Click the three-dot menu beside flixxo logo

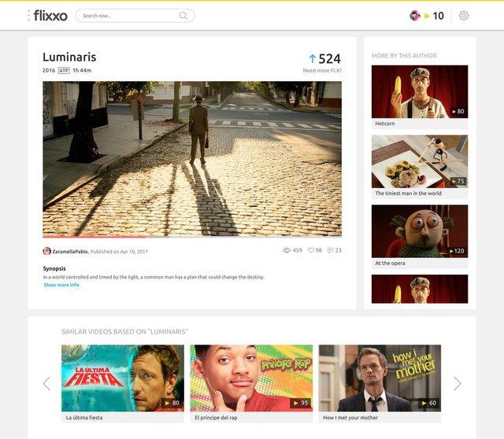coord(28,16)
